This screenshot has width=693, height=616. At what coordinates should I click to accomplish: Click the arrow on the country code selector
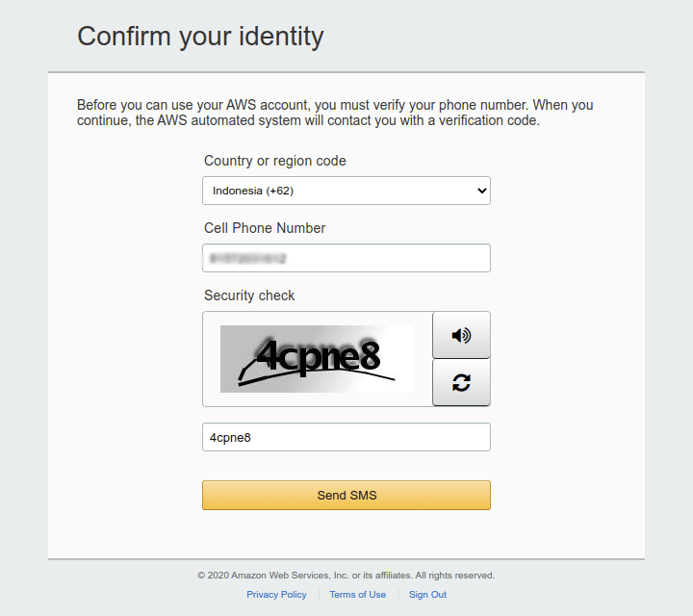click(x=482, y=191)
